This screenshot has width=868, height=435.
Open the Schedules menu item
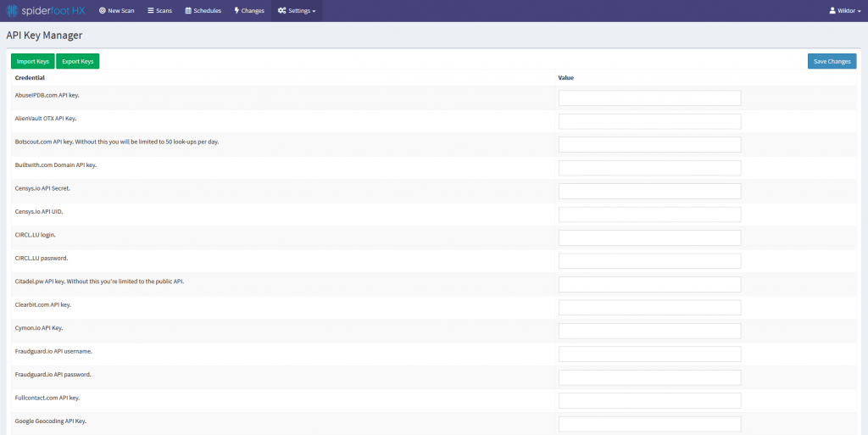pyautogui.click(x=203, y=10)
